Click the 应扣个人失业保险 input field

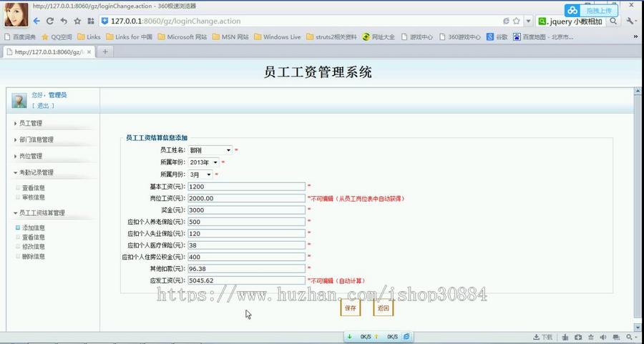[x=246, y=233]
